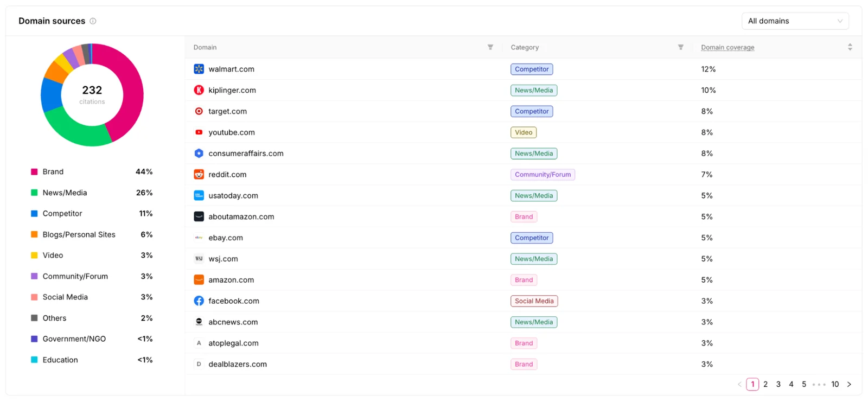The height and width of the screenshot is (402, 868).
Task: Go to page 4
Action: pyautogui.click(x=791, y=384)
